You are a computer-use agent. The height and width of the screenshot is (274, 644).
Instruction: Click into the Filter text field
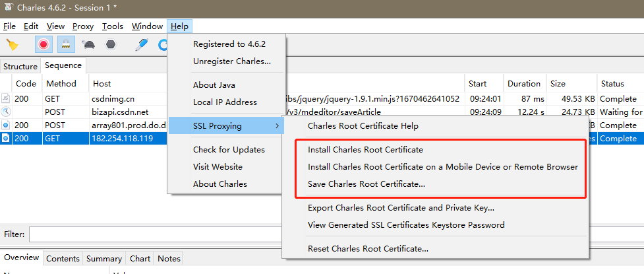[155, 234]
